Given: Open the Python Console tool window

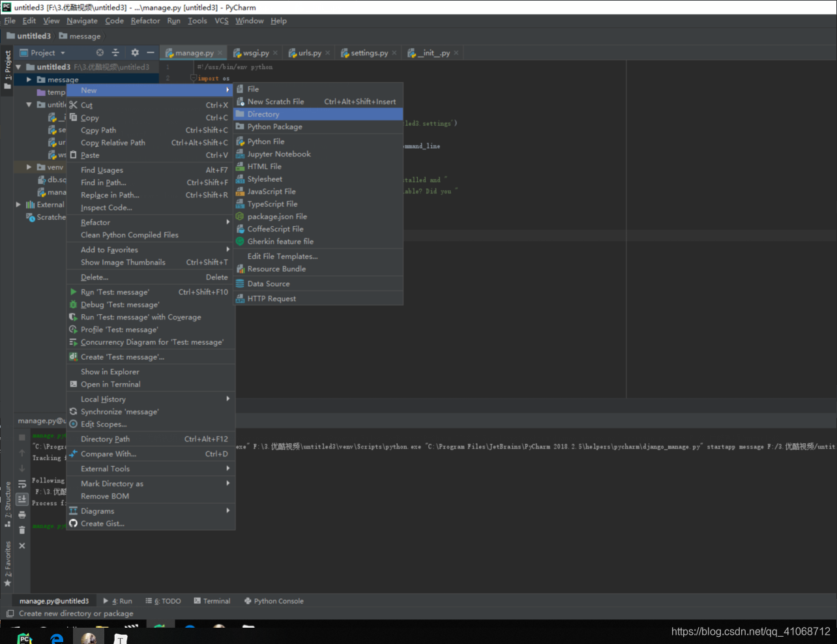Looking at the screenshot, I should [x=274, y=601].
